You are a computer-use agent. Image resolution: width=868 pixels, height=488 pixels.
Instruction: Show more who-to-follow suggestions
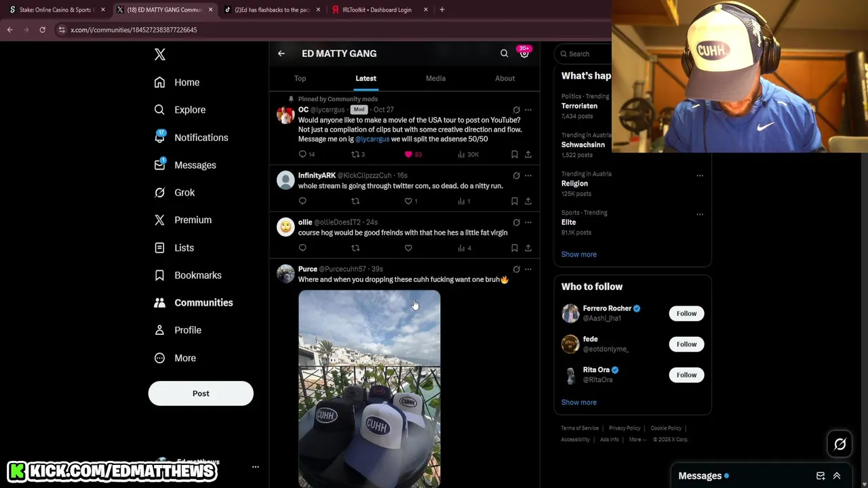click(579, 403)
